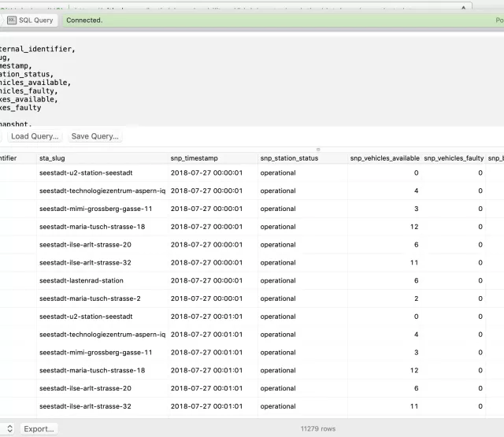Screen dimensions: 504x437
Task: Select the first seestadt-ilse-arlt-strasse-20 cell
Action: 85,245
